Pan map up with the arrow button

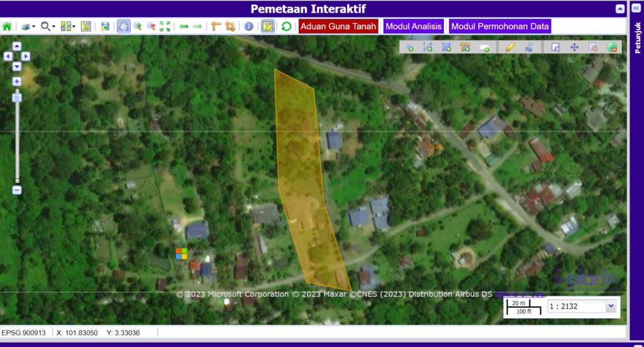coord(17,46)
